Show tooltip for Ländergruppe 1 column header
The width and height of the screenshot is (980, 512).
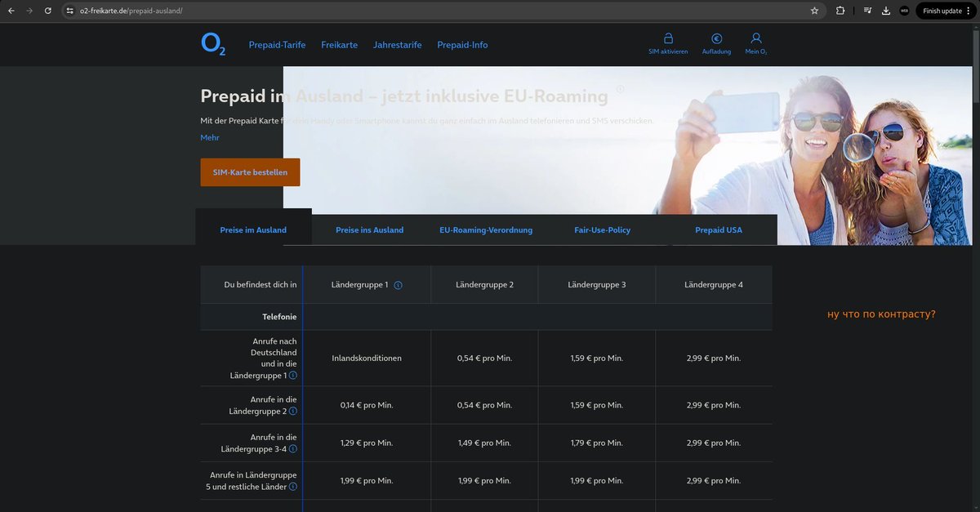click(398, 285)
